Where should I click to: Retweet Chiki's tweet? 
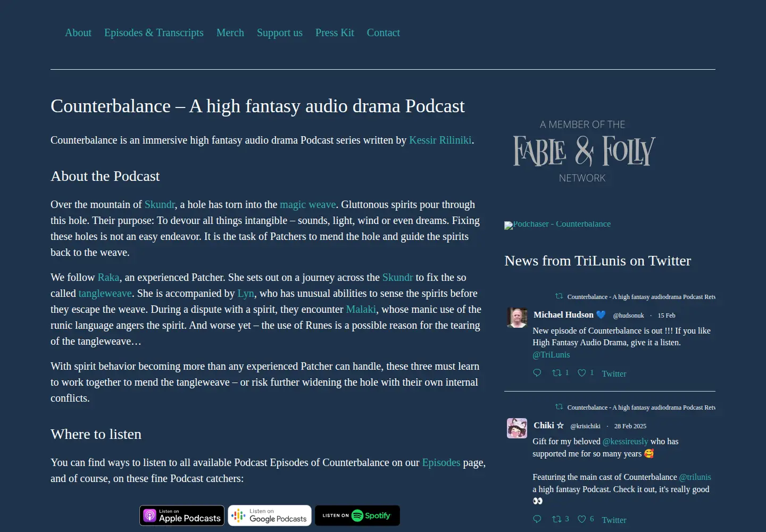pyautogui.click(x=561, y=519)
